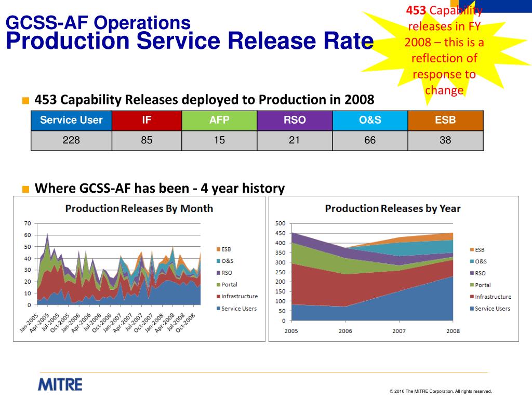Click the GCSS-AF Operations heading
Screen dimensions: 532x399
[x=98, y=23]
